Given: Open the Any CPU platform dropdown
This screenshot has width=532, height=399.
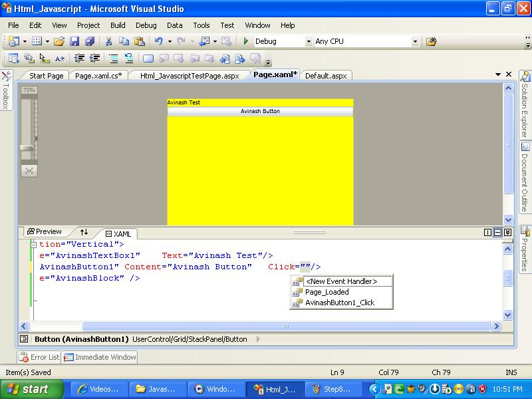Looking at the screenshot, I should click(415, 42).
